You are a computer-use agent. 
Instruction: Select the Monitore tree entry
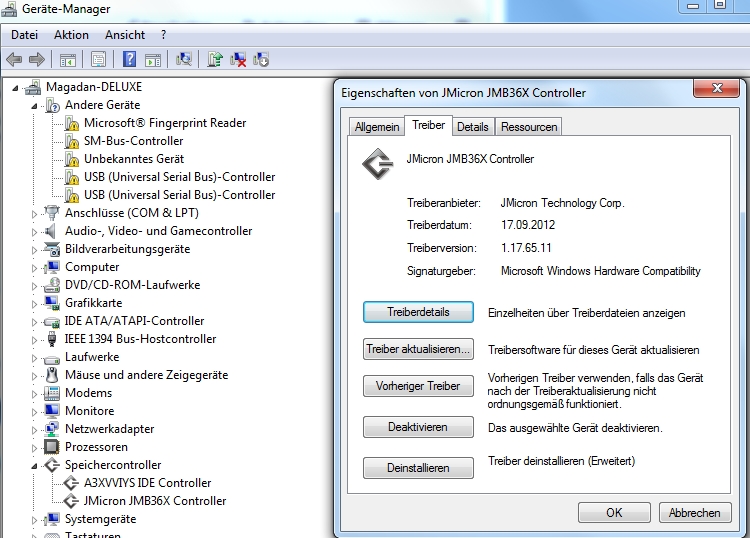(x=89, y=411)
